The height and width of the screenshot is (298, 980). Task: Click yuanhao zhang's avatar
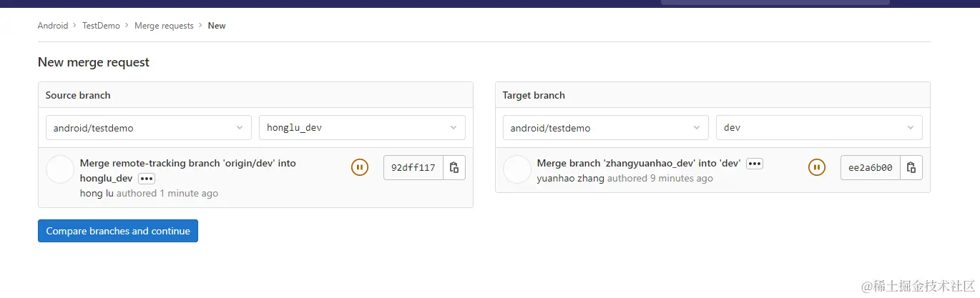517,169
